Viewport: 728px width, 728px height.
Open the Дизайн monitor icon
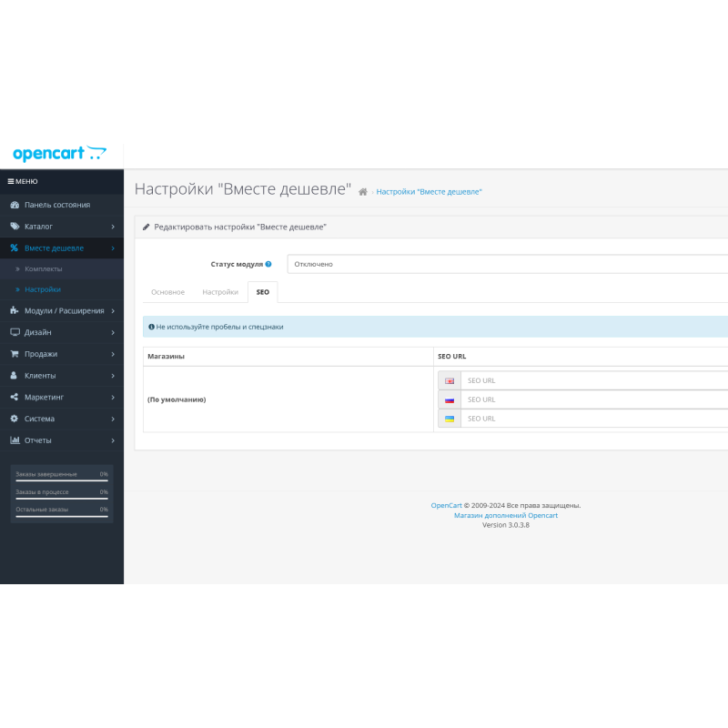(x=14, y=332)
